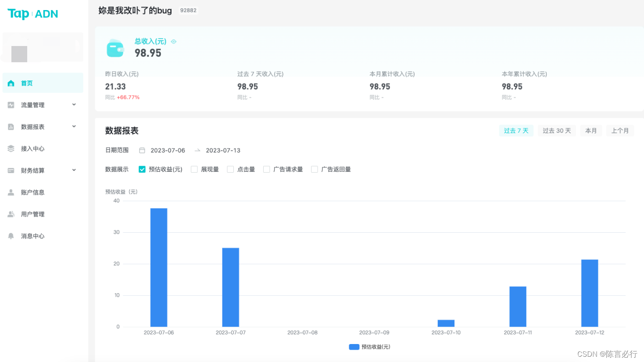Image resolution: width=644 pixels, height=362 pixels.
Task: Click the wallet icon beside 总收入
Action: [x=115, y=48]
